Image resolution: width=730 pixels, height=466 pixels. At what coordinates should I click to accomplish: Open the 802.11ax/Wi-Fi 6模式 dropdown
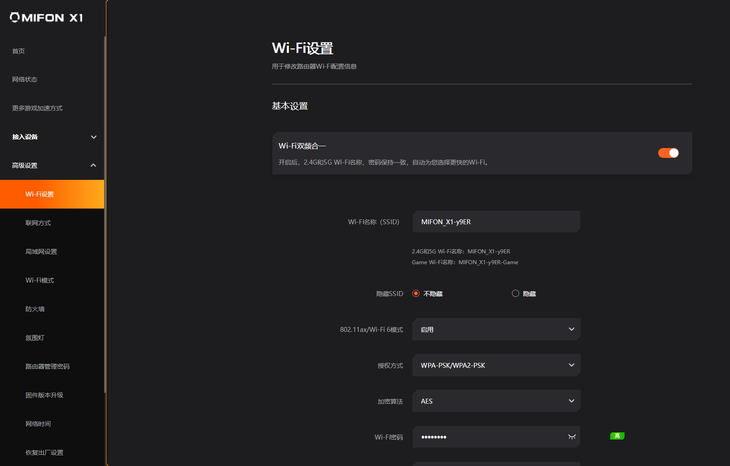coord(496,329)
